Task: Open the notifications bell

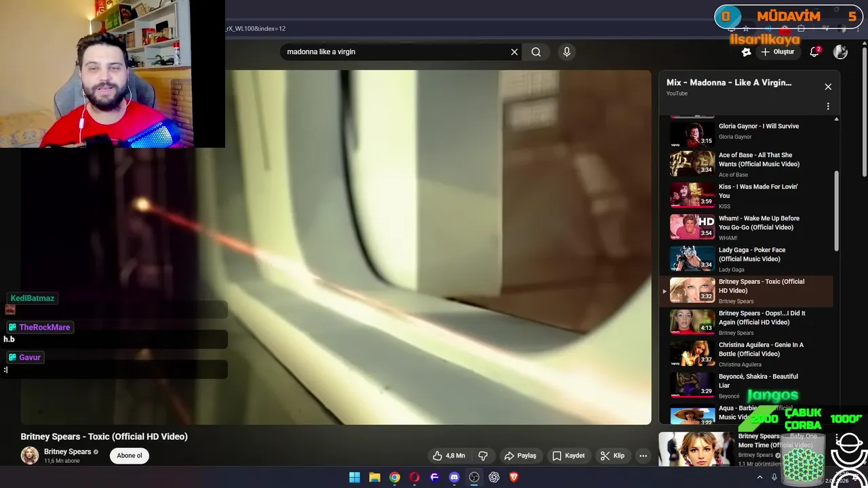Action: 814,52
